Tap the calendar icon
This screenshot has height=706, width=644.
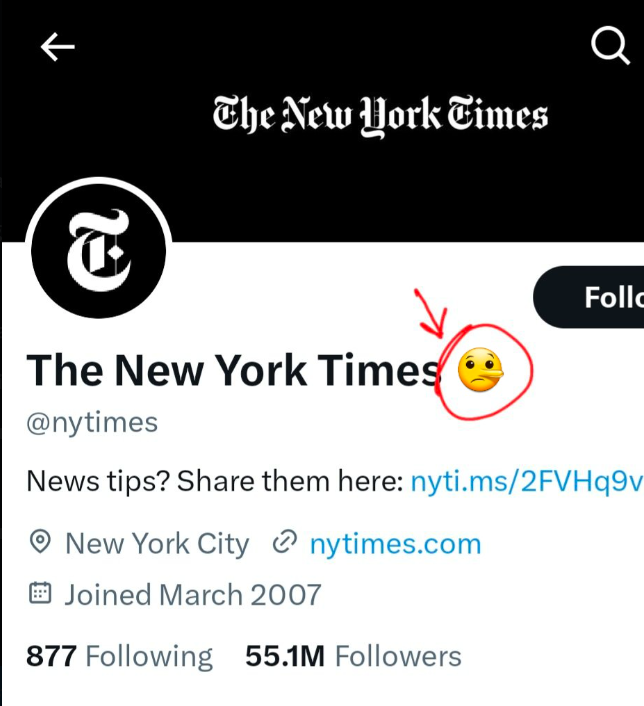click(40, 594)
